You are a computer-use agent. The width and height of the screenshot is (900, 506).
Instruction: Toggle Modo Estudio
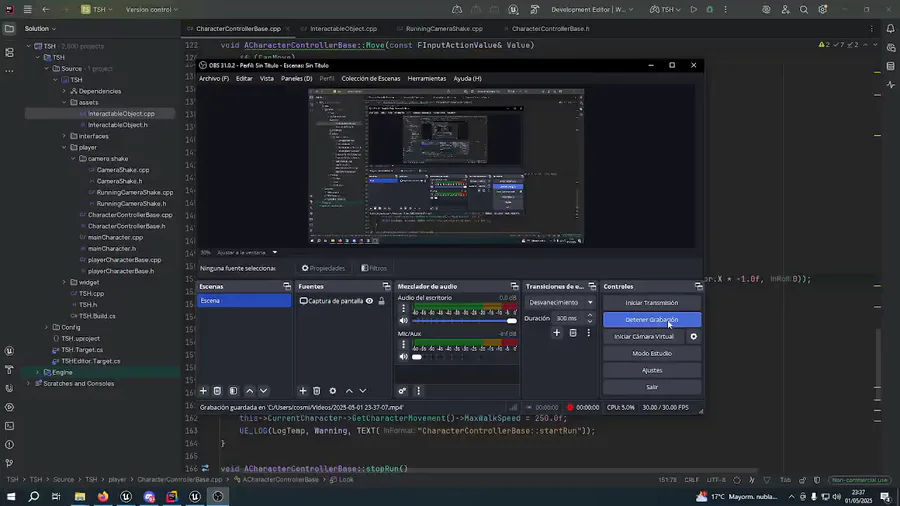[652, 353]
